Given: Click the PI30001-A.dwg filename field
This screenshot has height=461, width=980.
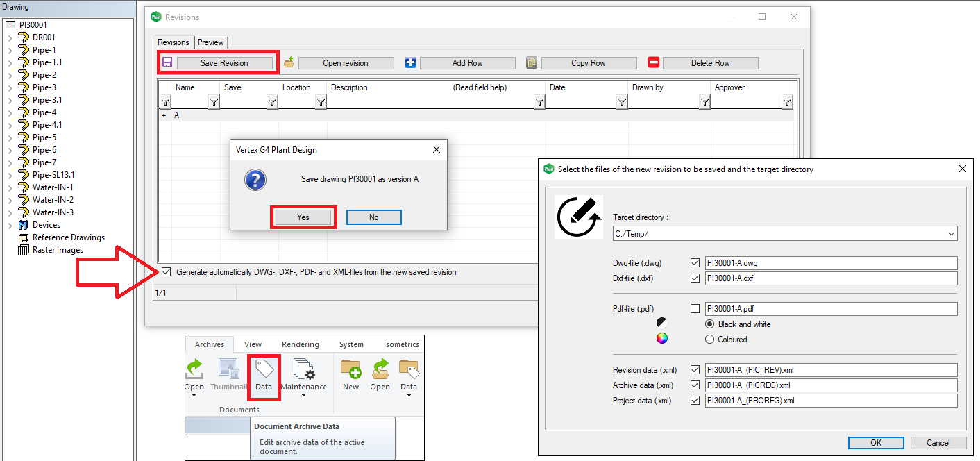Looking at the screenshot, I should click(831, 263).
